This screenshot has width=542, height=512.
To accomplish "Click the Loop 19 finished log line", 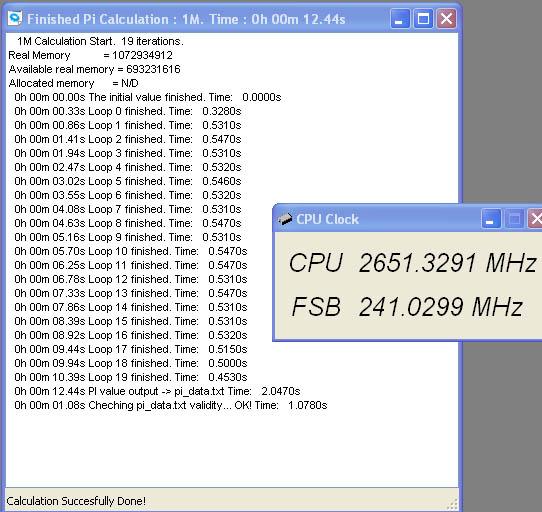I will [131, 377].
